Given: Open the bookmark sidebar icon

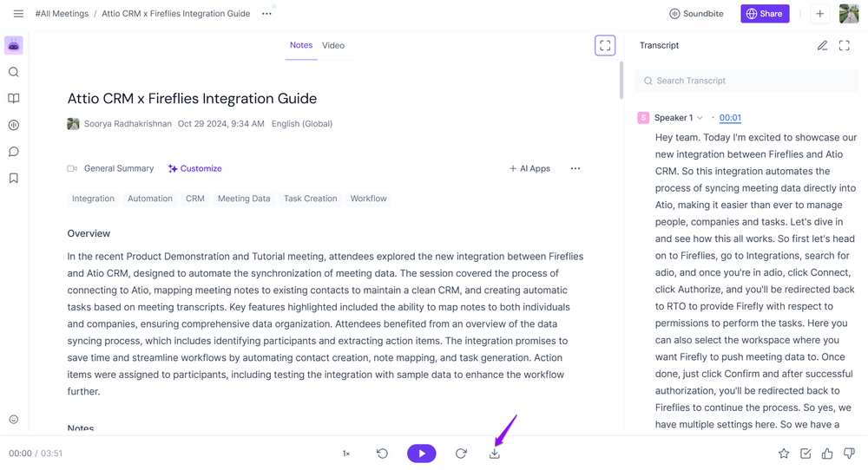Looking at the screenshot, I should pyautogui.click(x=14, y=178).
